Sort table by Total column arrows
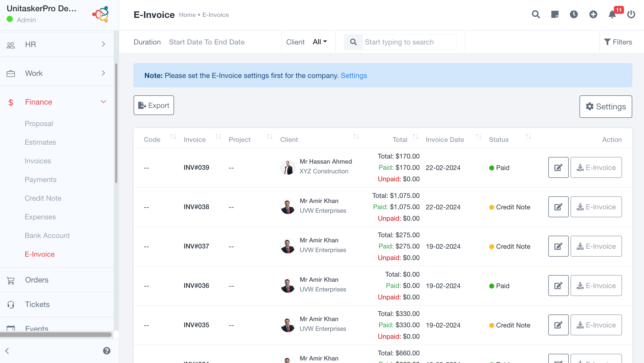Viewport: 644px width, 363px height. coord(415,137)
